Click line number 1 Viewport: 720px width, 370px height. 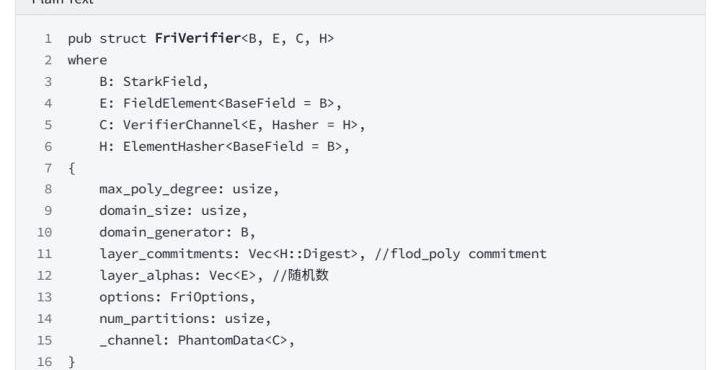pos(48,39)
